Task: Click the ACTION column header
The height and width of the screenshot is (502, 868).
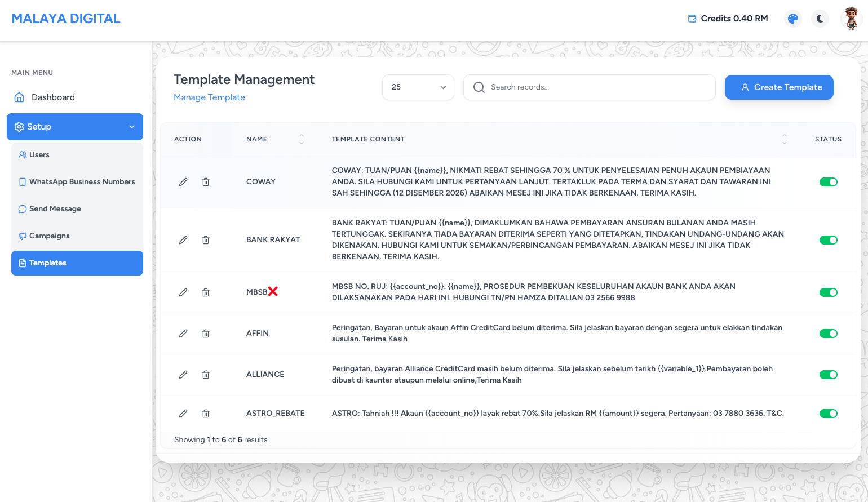Action: click(x=188, y=139)
